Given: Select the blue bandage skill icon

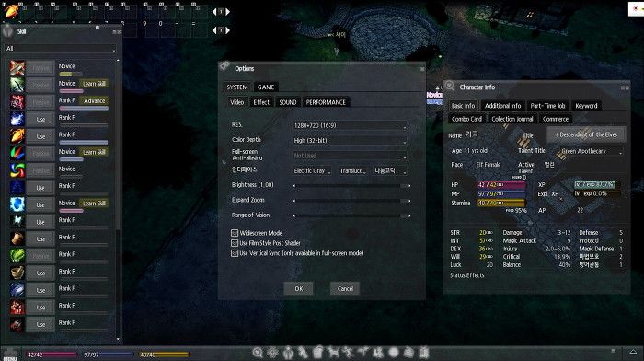Looking at the screenshot, I should 17,290.
